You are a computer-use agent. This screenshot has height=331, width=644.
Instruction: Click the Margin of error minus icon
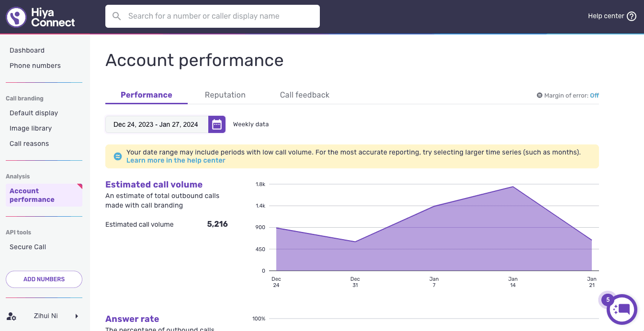(539, 96)
